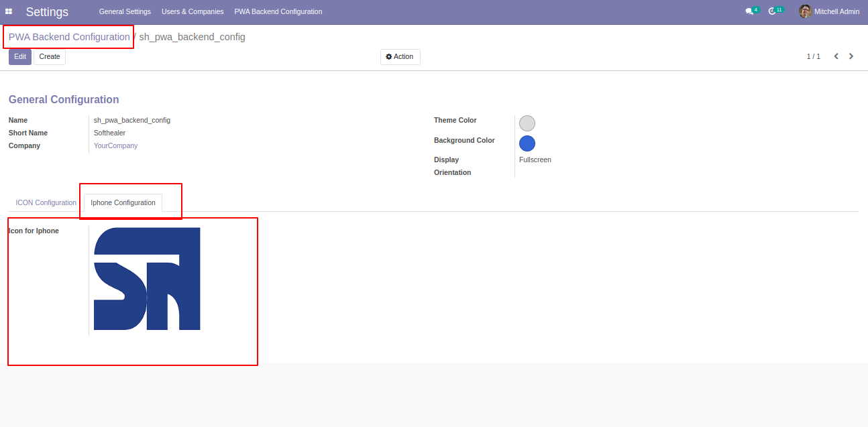Open the YourCompany company link

115,145
